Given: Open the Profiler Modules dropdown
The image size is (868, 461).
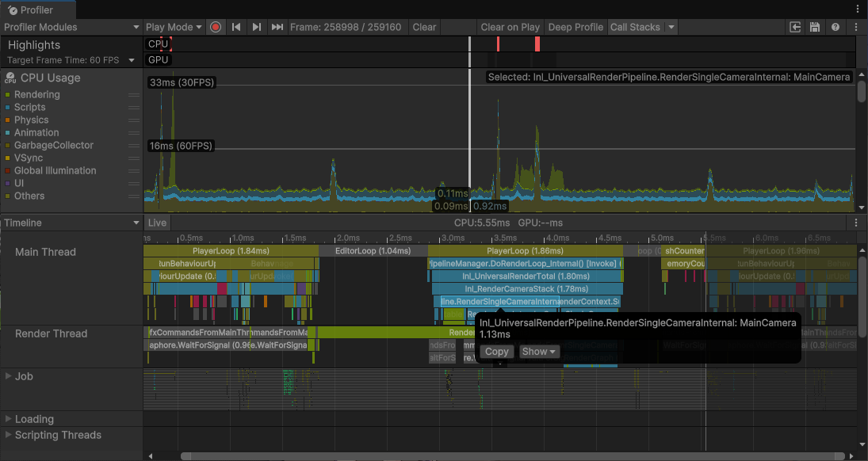Looking at the screenshot, I should pyautogui.click(x=71, y=27).
